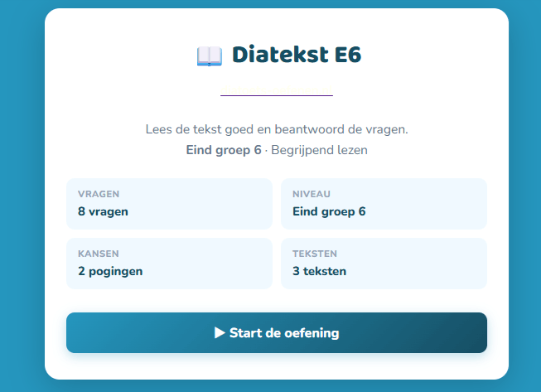The height and width of the screenshot is (392, 541).
Task: Click the '2 pogingen' value
Action: (110, 271)
